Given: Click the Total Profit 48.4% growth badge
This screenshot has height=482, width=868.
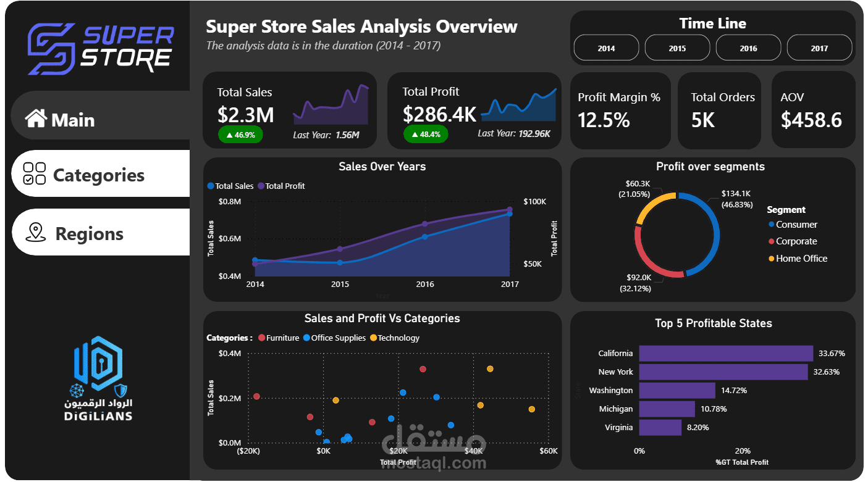Looking at the screenshot, I should (x=426, y=134).
